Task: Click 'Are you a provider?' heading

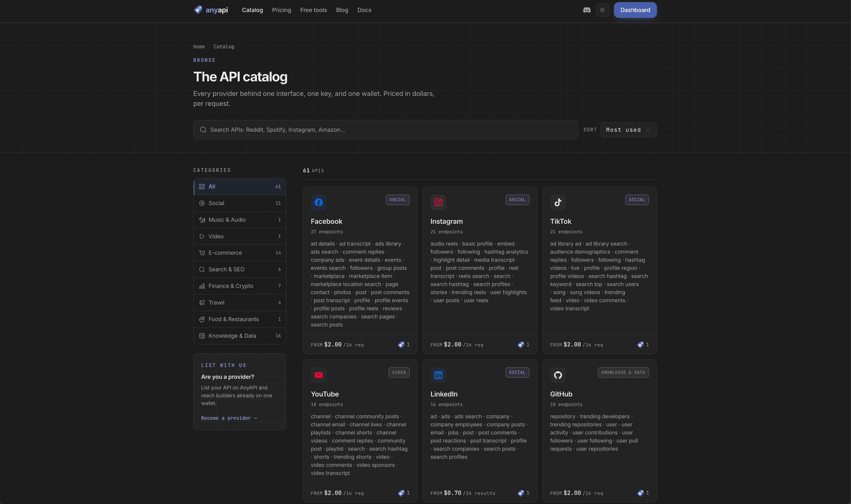Action: coord(227,377)
